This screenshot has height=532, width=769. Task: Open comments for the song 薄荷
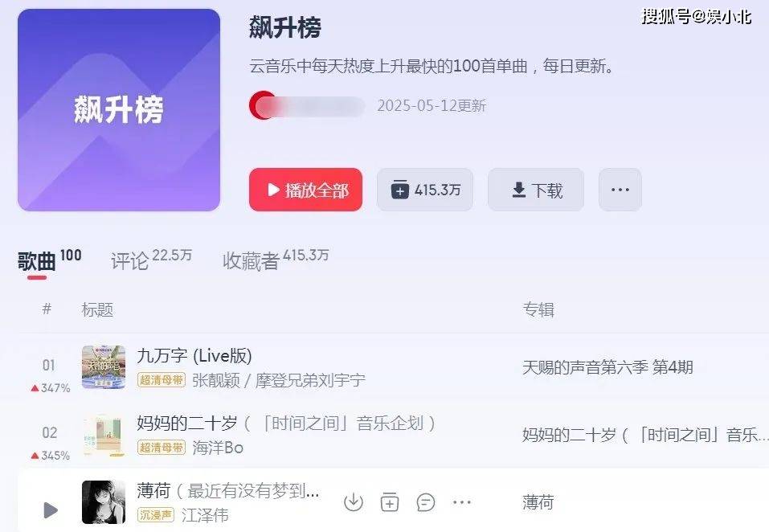[x=425, y=502]
